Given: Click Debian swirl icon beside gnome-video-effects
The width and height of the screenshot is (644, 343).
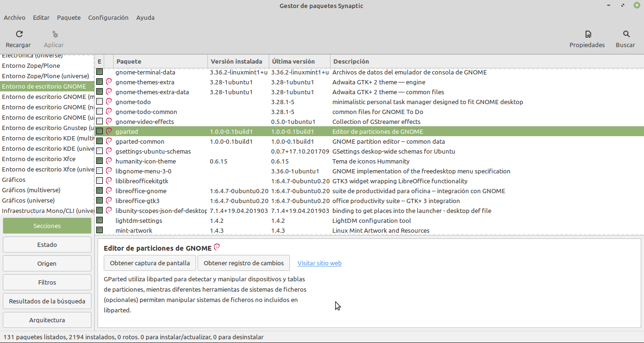Looking at the screenshot, I should [x=109, y=122].
